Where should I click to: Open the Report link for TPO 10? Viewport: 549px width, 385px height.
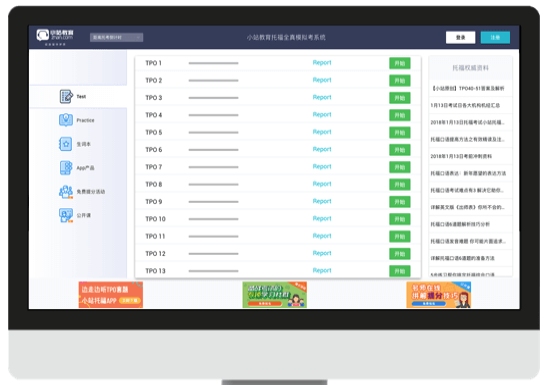click(x=322, y=219)
